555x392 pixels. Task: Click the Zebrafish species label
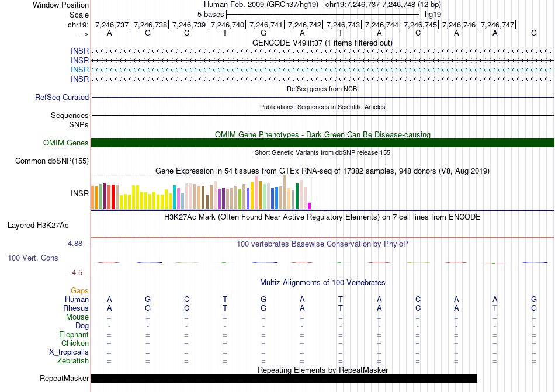click(72, 361)
